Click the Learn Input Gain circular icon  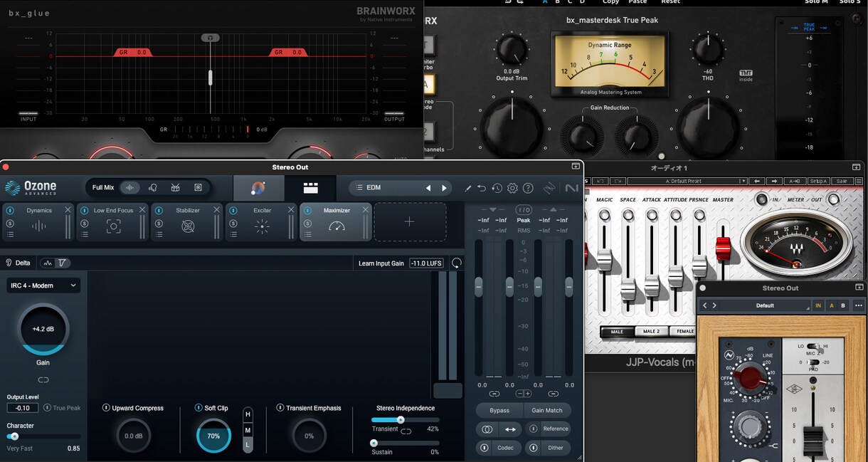click(457, 263)
